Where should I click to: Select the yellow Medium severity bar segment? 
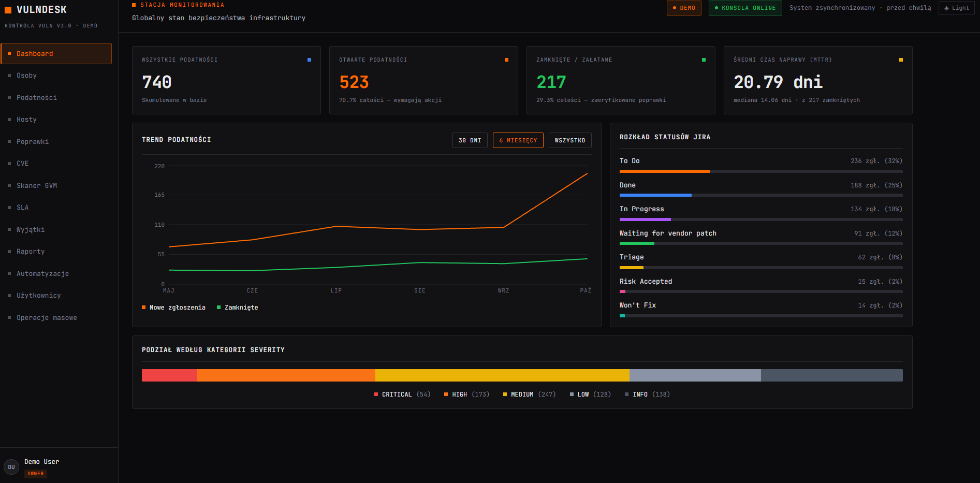[x=502, y=375]
